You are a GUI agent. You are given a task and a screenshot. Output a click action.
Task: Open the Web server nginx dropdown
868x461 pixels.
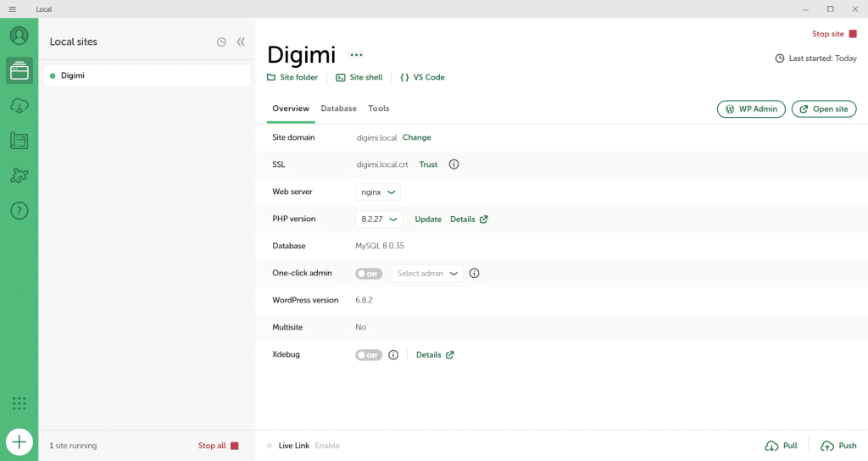point(378,192)
